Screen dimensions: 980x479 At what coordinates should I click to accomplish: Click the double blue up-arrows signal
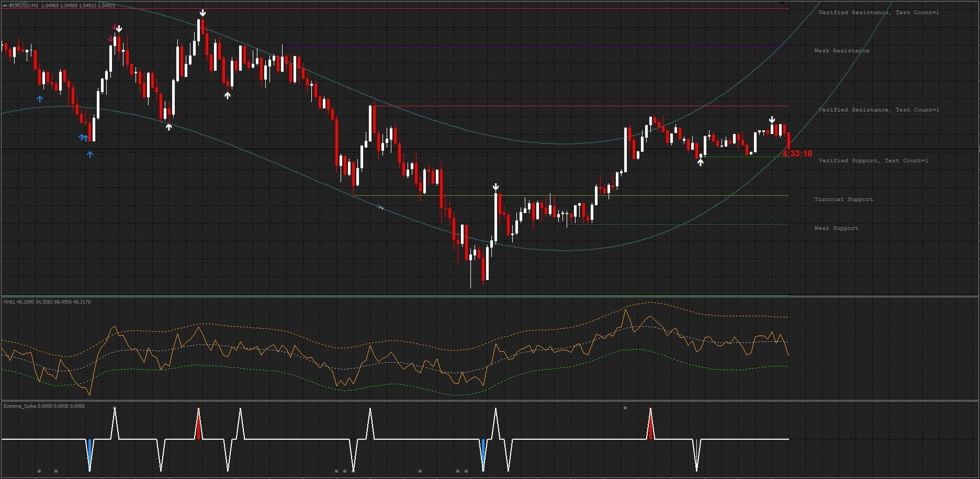83,137
